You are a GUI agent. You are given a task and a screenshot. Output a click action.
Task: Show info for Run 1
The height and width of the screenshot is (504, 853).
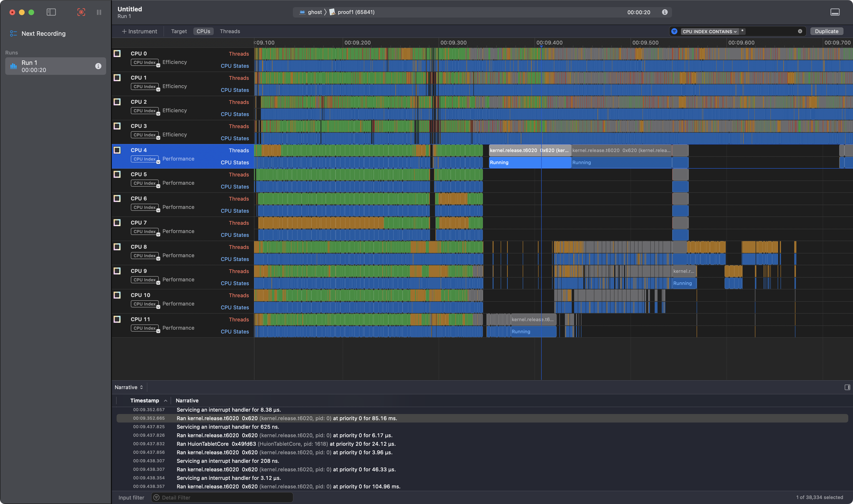click(98, 66)
